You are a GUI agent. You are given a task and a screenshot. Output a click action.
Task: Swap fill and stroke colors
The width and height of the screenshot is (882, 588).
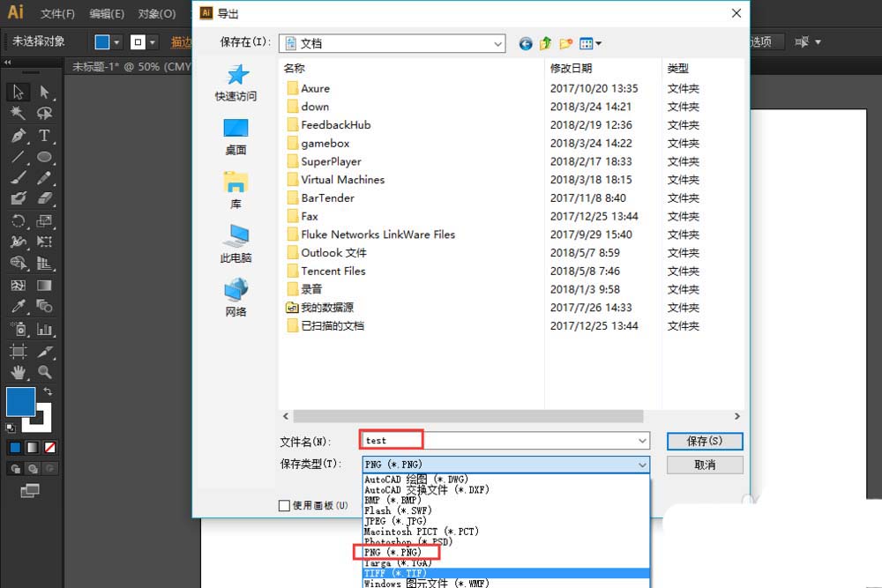pyautogui.click(x=49, y=391)
